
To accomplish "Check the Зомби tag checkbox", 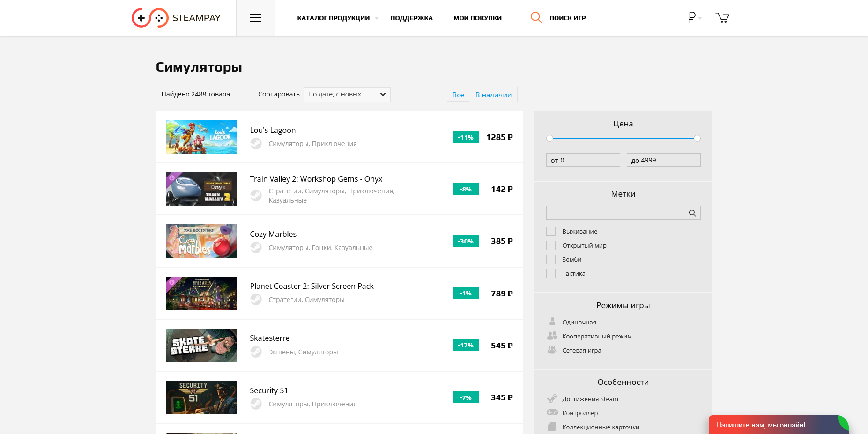I will 551,259.
